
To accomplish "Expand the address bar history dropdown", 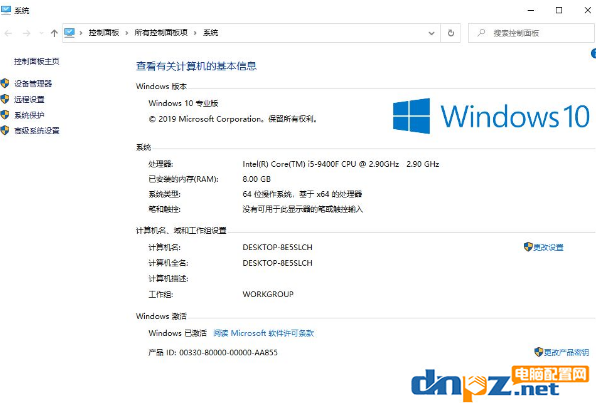I will pos(431,33).
